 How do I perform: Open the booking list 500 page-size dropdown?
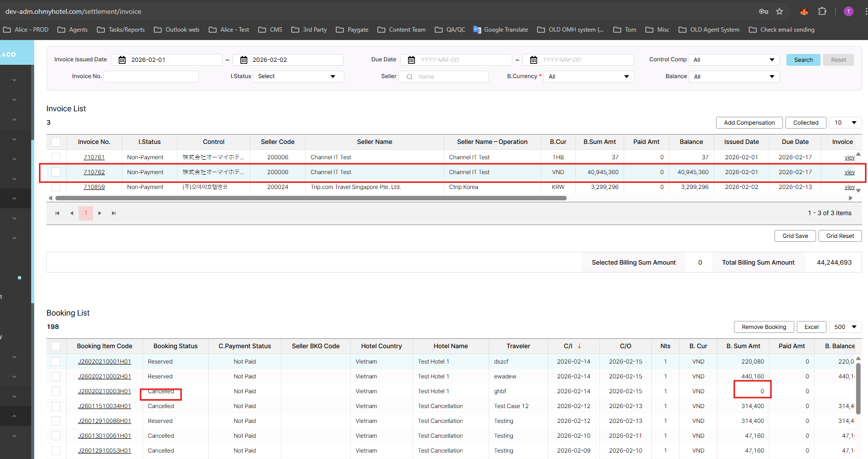point(845,327)
